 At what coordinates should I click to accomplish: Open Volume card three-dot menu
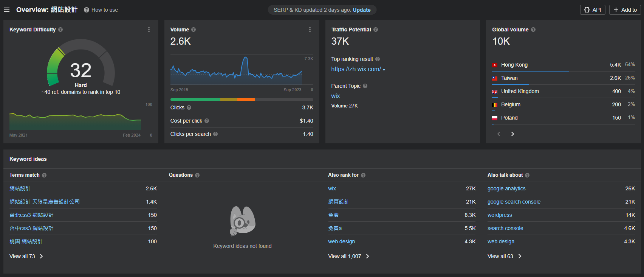click(310, 30)
